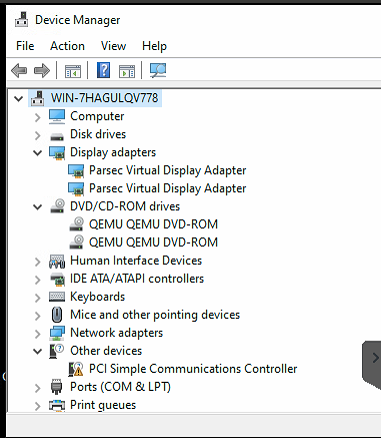Select the Display adapters text label
381x438 pixels.
click(113, 152)
